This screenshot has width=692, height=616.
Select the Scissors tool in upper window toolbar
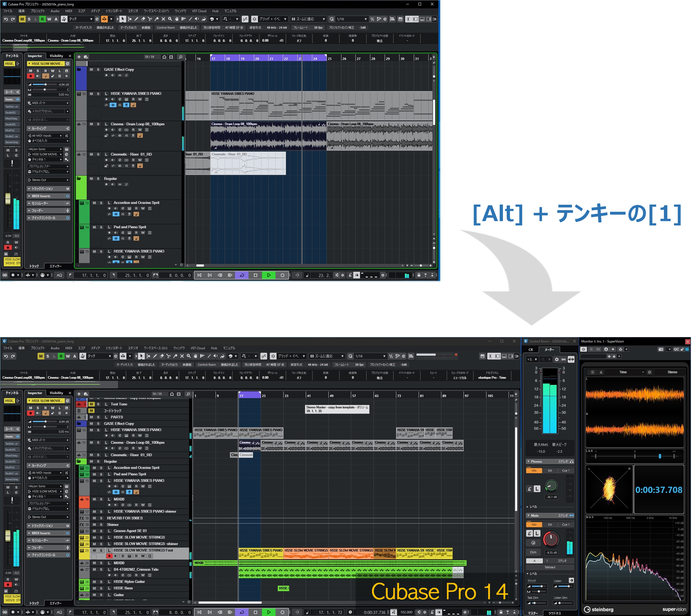pos(150,19)
